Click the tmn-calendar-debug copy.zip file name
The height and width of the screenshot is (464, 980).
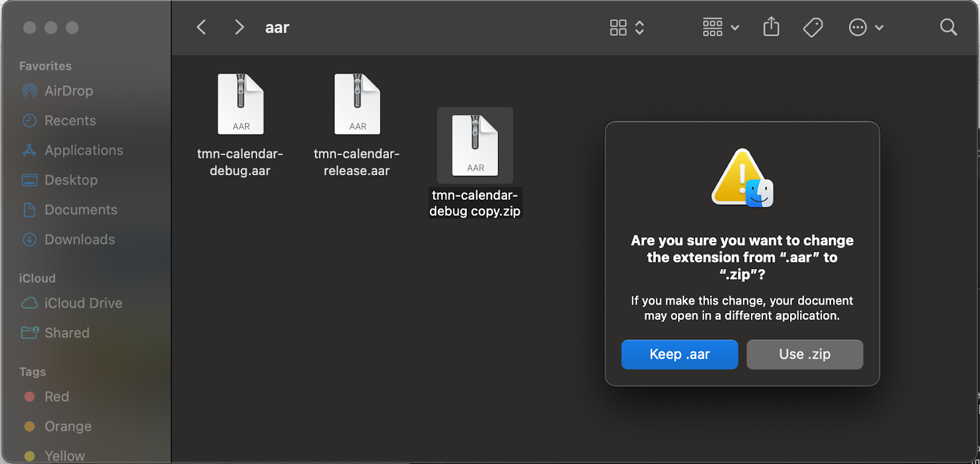pos(475,203)
